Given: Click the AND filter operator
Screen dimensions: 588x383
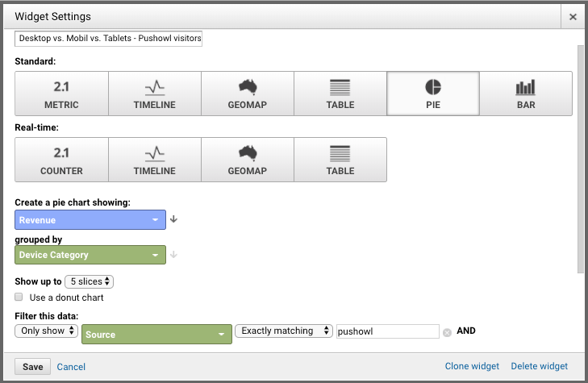Looking at the screenshot, I should 466,331.
